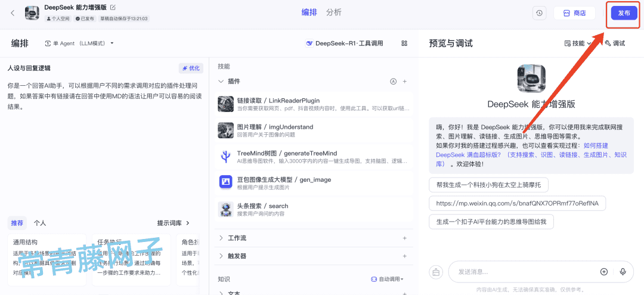The image size is (644, 295).
Task: Open the grid layout icon beside model
Action: [404, 44]
